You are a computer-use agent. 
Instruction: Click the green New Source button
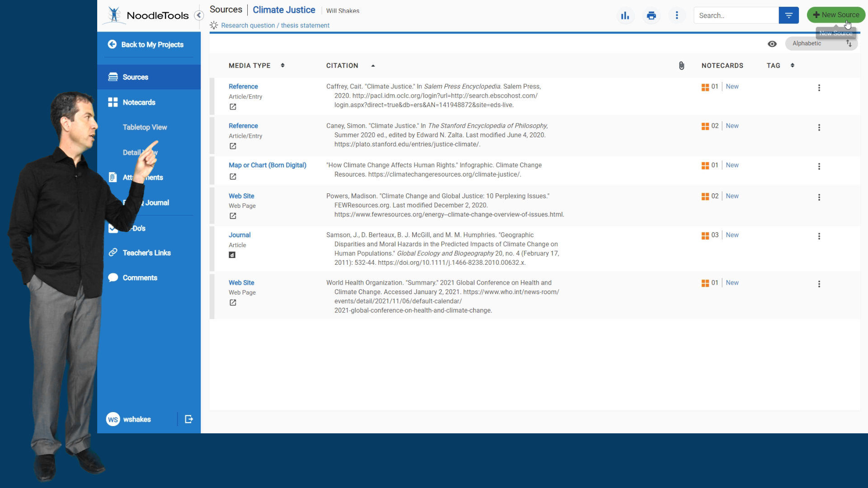(x=835, y=14)
